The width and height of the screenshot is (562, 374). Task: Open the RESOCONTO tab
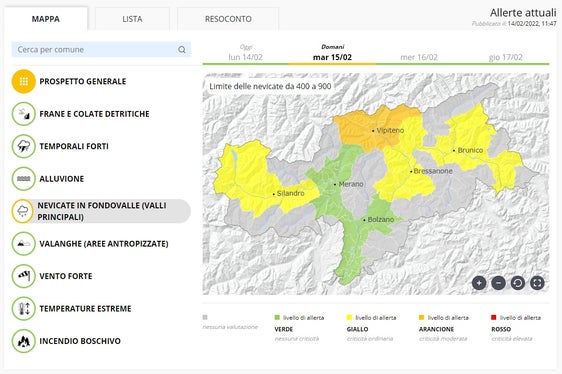tap(228, 19)
